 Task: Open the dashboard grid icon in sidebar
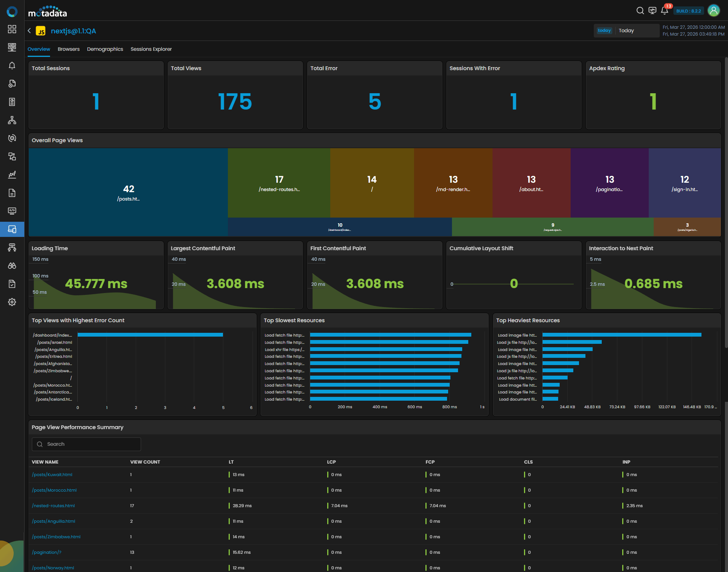[x=12, y=29]
